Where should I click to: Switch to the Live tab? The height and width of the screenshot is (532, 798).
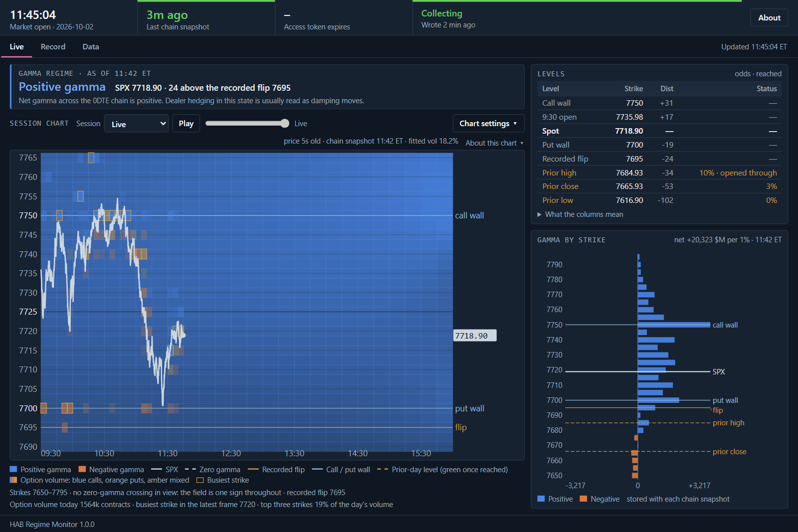tap(16, 46)
